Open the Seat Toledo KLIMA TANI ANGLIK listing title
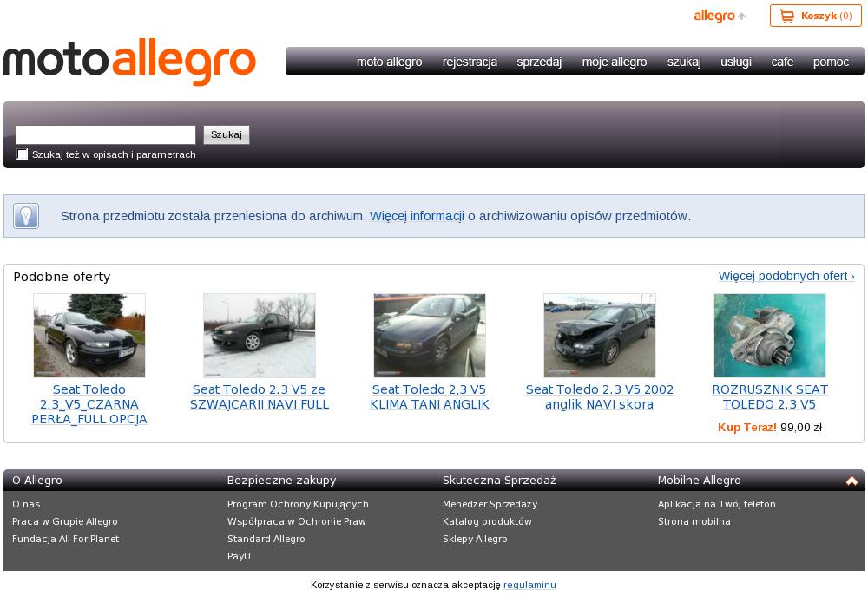 tap(430, 397)
